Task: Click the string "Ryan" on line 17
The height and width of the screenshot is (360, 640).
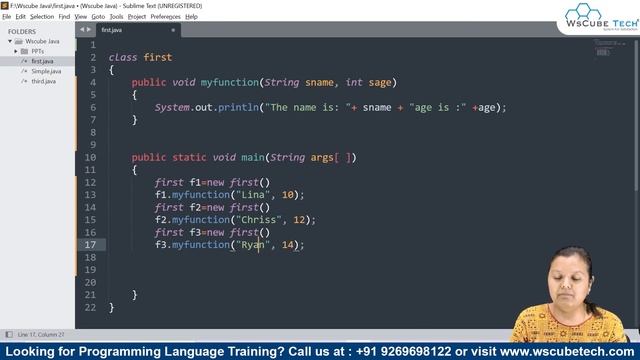Action: [x=253, y=245]
